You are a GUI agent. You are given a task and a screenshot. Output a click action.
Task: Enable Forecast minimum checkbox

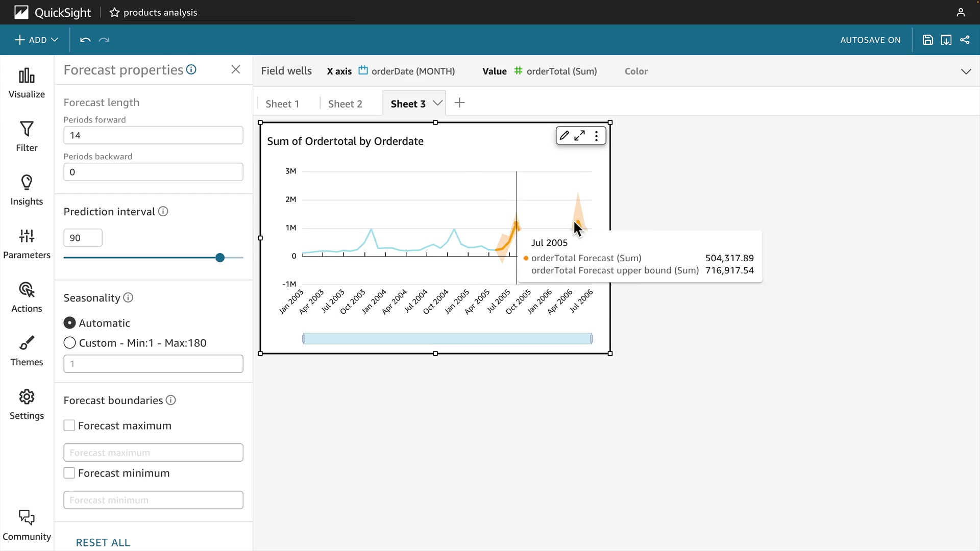(69, 473)
